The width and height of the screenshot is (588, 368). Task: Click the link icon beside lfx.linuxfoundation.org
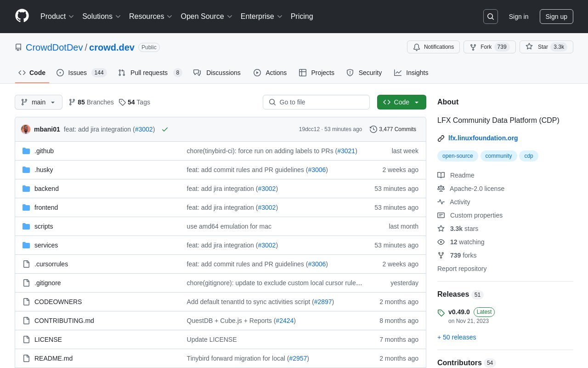coord(441,138)
